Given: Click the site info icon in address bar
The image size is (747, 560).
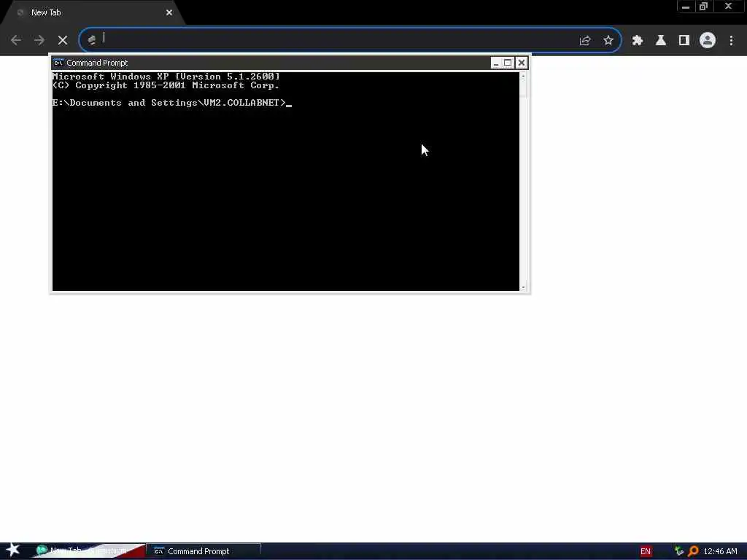Looking at the screenshot, I should (x=92, y=40).
